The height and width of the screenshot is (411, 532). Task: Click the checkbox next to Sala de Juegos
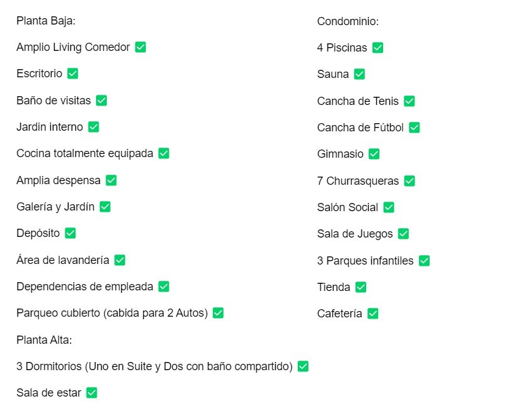point(403,234)
